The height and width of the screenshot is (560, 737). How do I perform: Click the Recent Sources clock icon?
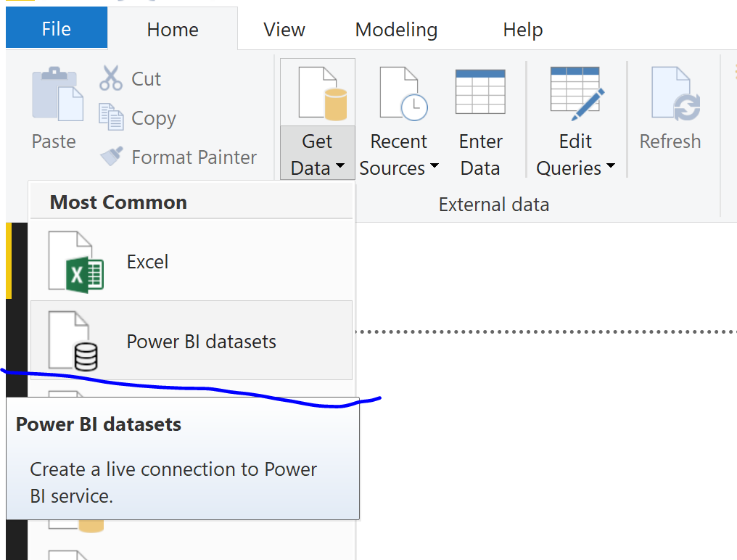[x=403, y=93]
